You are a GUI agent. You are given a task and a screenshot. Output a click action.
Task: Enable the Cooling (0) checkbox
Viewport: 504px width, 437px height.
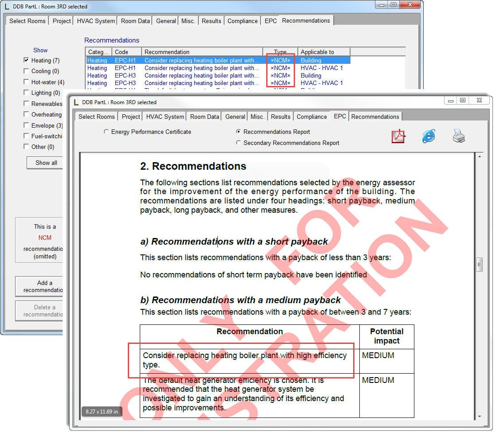click(26, 71)
